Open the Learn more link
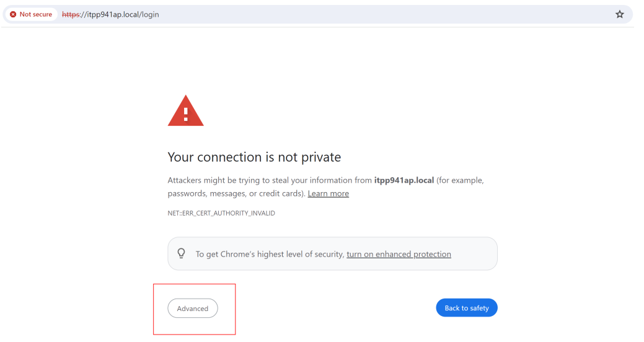 (328, 193)
